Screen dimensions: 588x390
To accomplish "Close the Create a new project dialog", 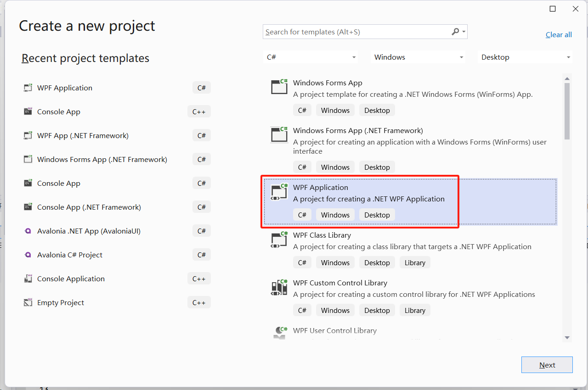I will [x=575, y=9].
